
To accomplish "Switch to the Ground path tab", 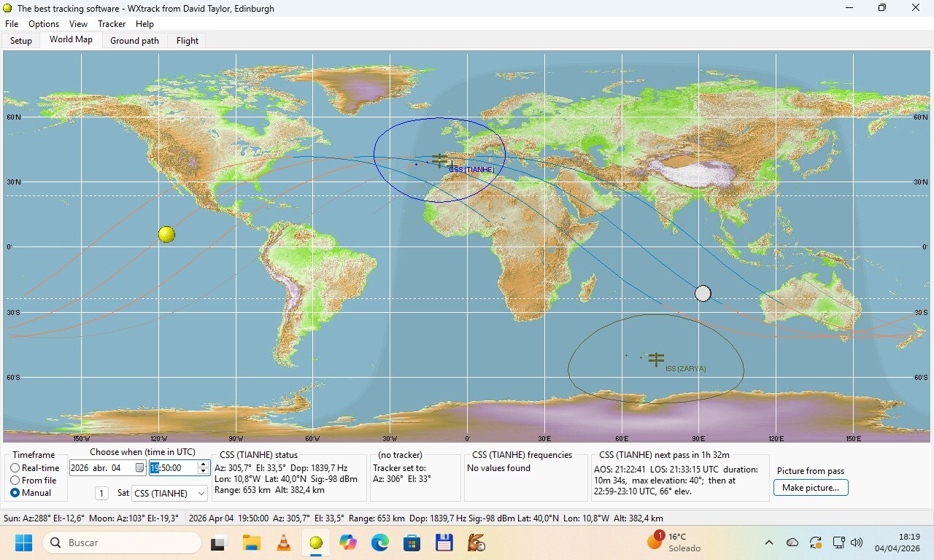I will point(134,41).
